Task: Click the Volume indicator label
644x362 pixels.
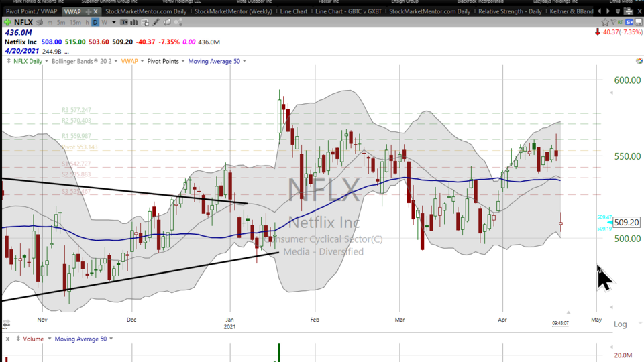Action: point(32,339)
